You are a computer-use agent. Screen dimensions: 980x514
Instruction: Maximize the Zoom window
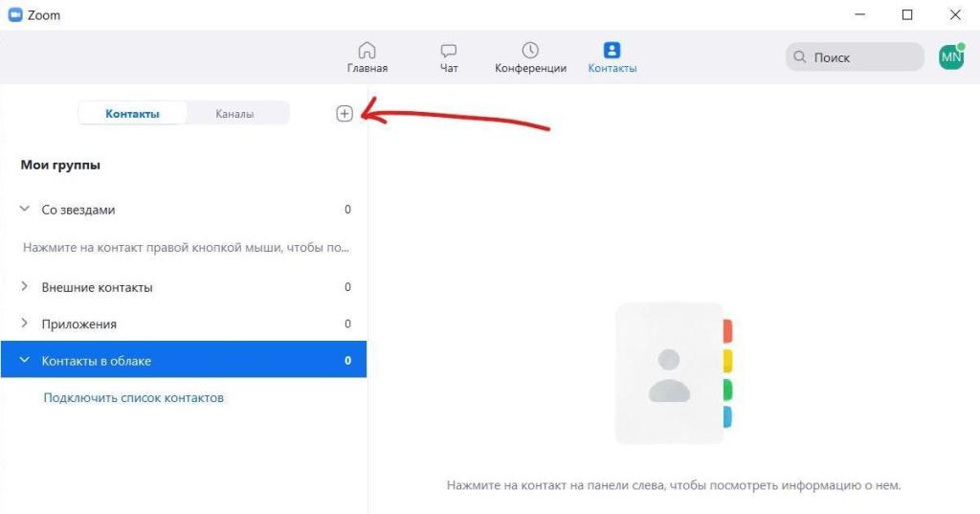pyautogui.click(x=906, y=14)
